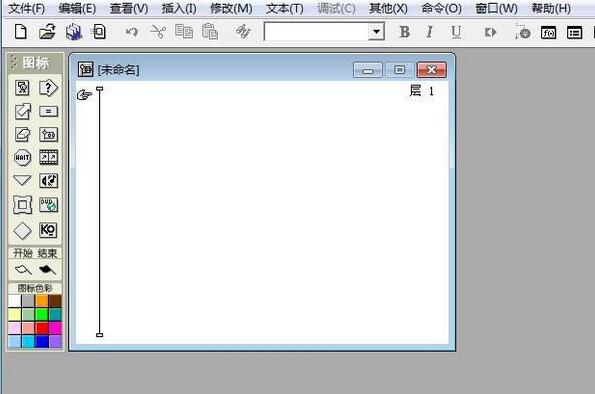This screenshot has width=595, height=394.
Task: Minimize the [未命名] design window
Action: click(x=367, y=70)
